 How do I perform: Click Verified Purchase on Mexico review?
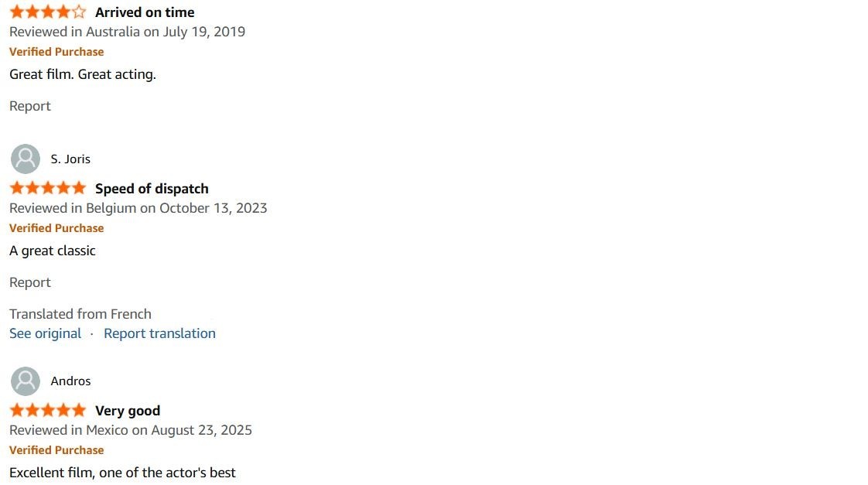coord(56,450)
